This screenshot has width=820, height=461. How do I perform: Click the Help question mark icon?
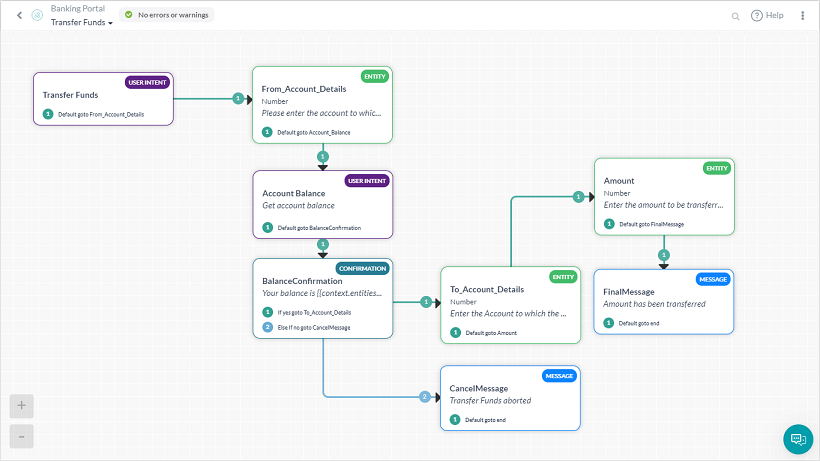coord(757,16)
